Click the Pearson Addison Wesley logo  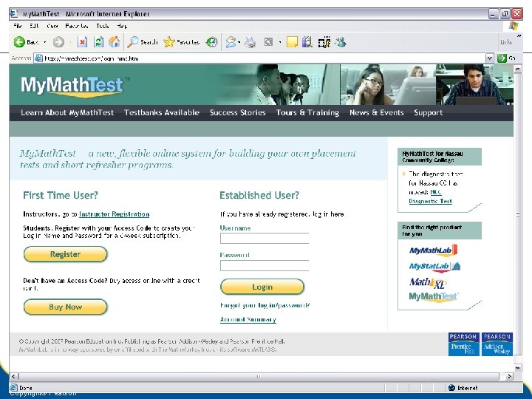tap(497, 344)
